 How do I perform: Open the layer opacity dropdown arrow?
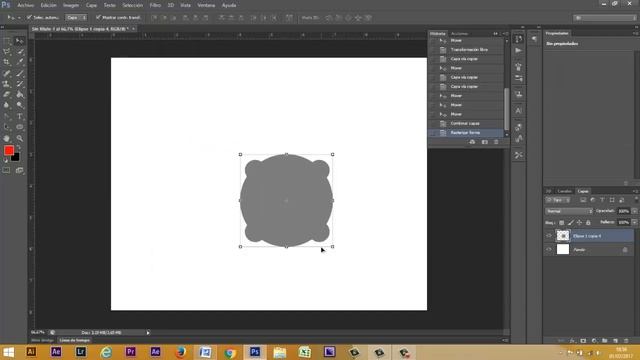(634, 211)
